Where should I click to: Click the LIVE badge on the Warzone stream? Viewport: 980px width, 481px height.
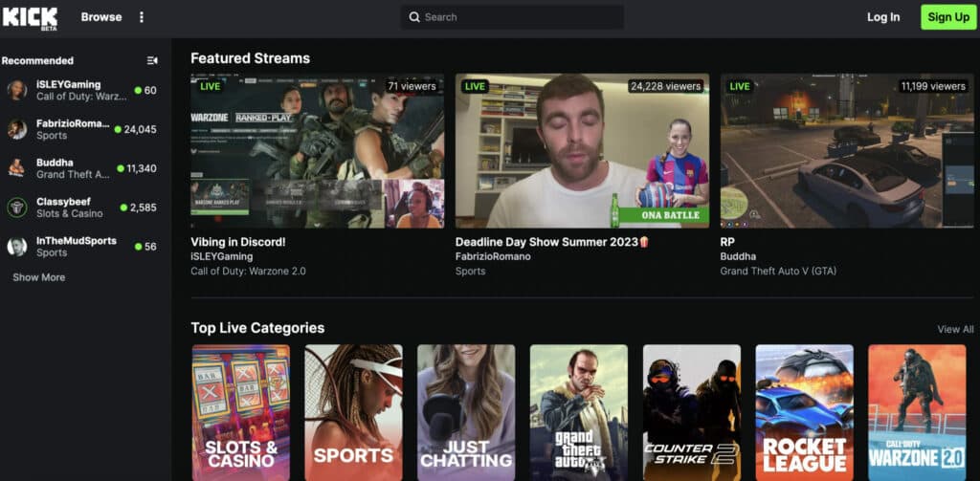point(210,86)
